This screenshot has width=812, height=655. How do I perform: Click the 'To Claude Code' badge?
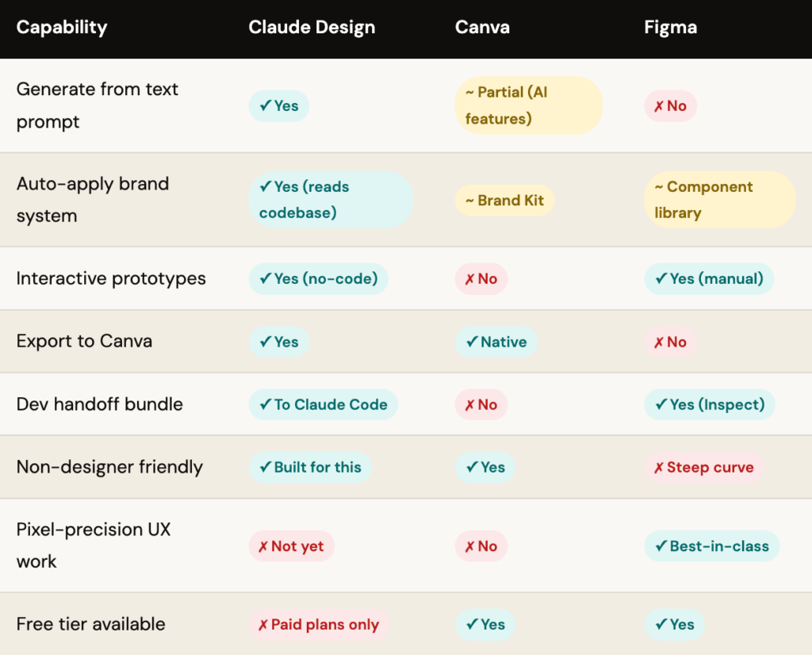[323, 404]
